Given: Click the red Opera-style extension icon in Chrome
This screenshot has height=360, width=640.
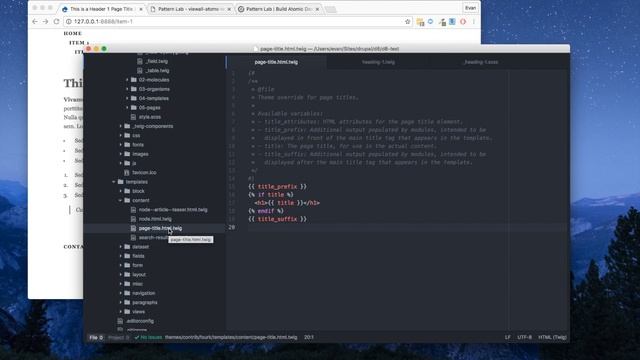Looking at the screenshot, I should 463,22.
